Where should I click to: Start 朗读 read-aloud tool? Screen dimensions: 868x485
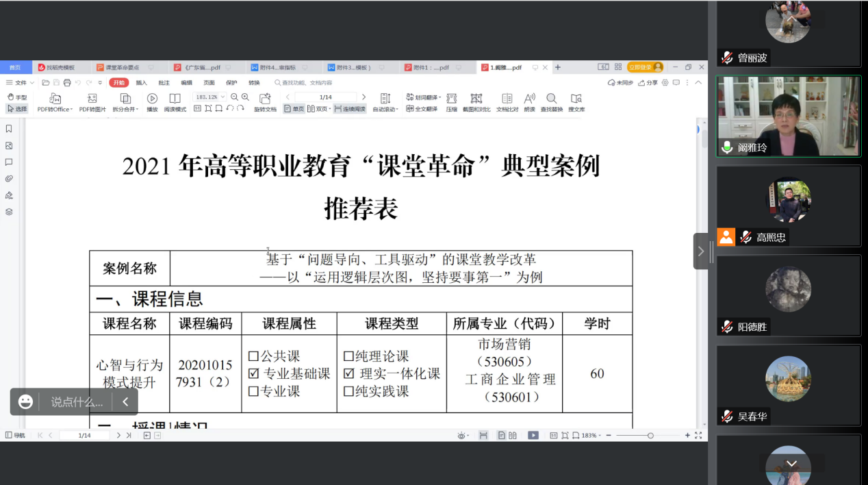coord(529,99)
